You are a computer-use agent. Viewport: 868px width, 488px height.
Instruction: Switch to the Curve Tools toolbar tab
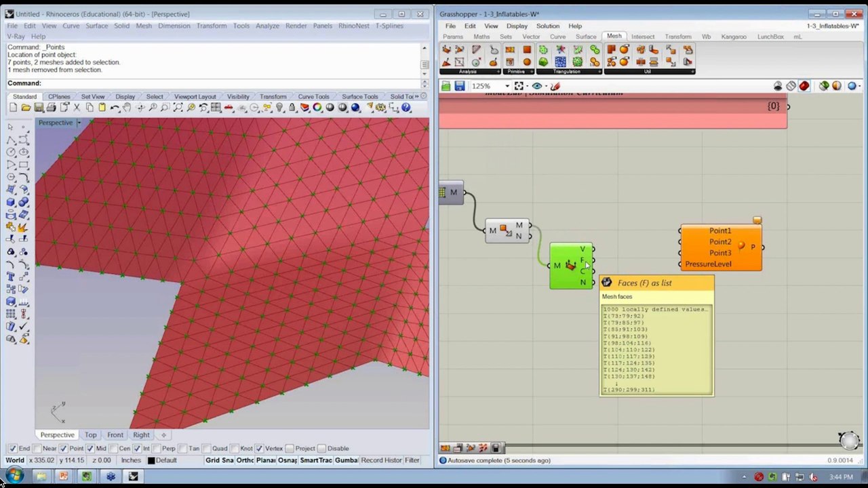coord(313,96)
